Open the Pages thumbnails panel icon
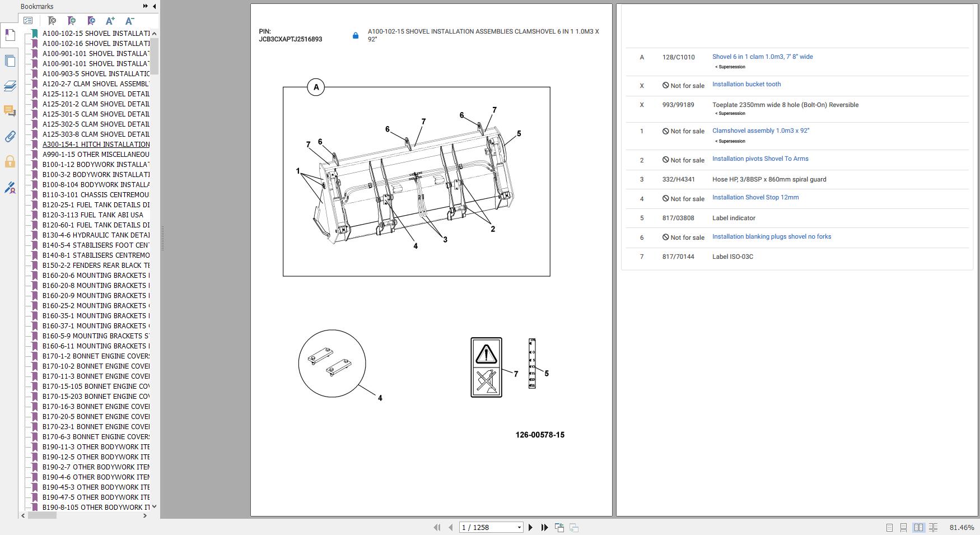Image resolution: width=980 pixels, height=535 pixels. pyautogui.click(x=10, y=61)
